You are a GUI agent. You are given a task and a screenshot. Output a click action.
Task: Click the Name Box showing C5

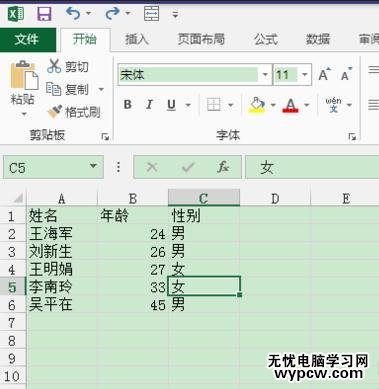coord(45,167)
